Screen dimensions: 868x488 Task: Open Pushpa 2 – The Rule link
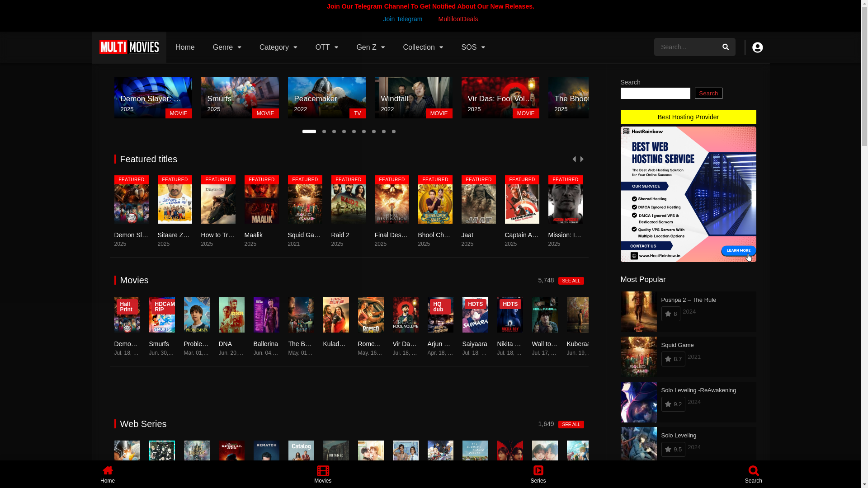tap(689, 300)
